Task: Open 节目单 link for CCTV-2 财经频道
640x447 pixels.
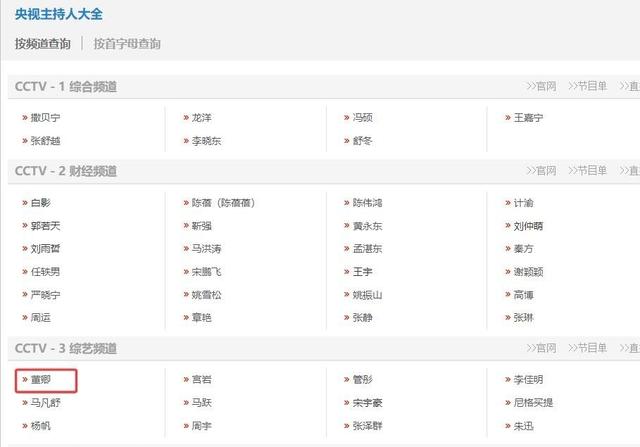Action: 587,170
